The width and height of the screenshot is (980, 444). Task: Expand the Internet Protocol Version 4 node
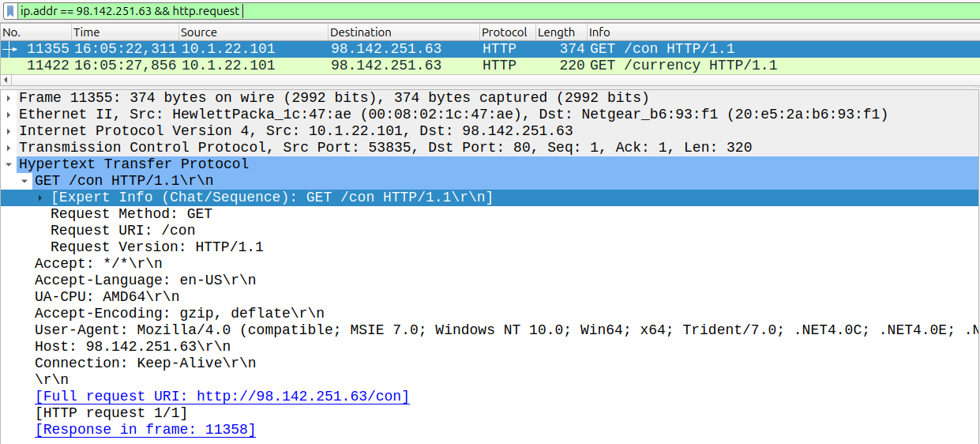tap(9, 131)
